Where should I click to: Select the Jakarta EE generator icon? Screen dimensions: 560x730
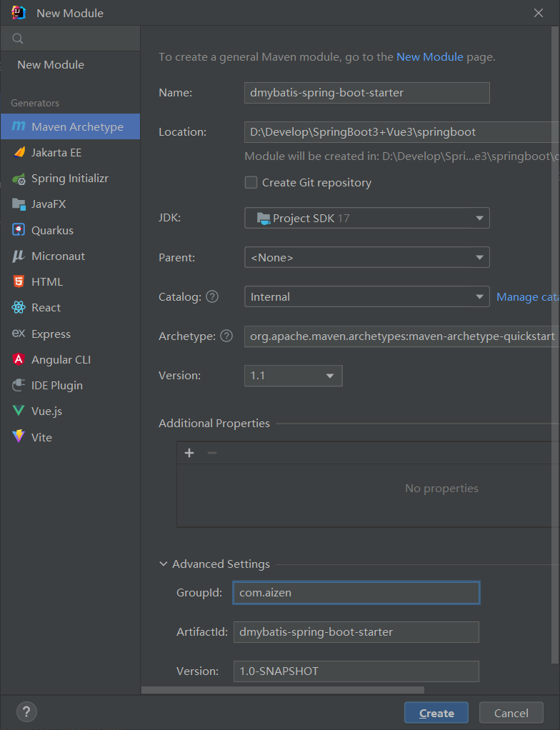[19, 153]
